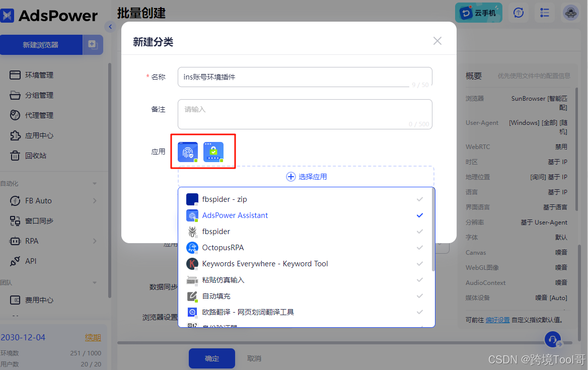Click the 2030-12-04 expiry date
Viewport: 588px width, 370px height.
(x=23, y=337)
